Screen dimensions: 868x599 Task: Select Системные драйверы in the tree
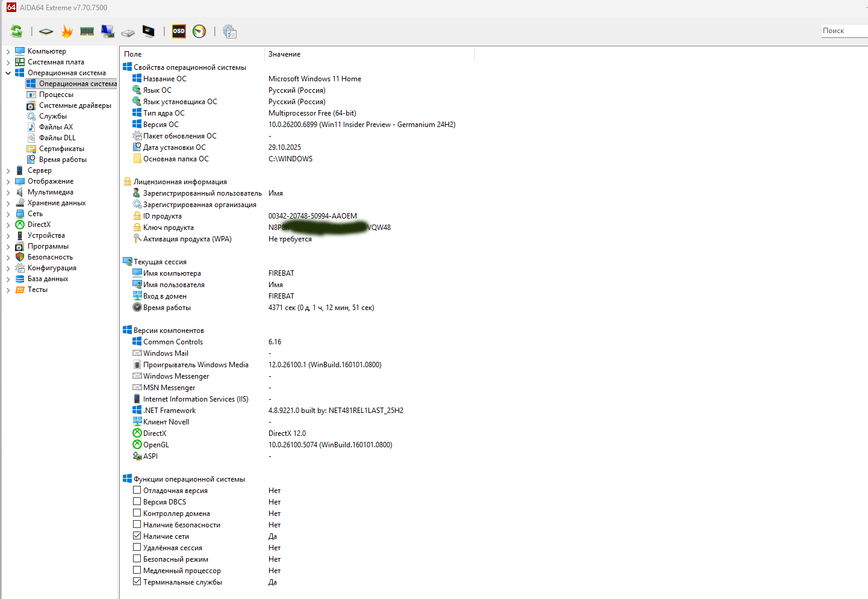[x=75, y=105]
